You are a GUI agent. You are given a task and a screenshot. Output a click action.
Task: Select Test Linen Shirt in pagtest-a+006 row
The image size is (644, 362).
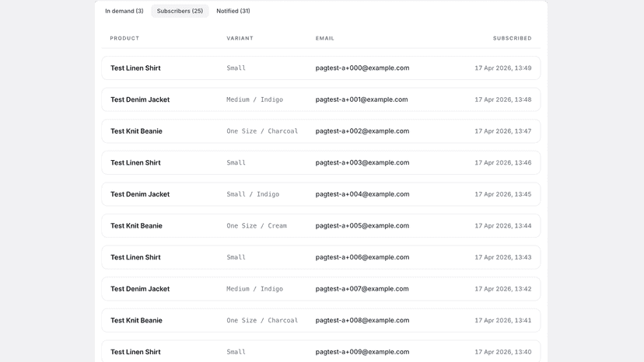135,258
